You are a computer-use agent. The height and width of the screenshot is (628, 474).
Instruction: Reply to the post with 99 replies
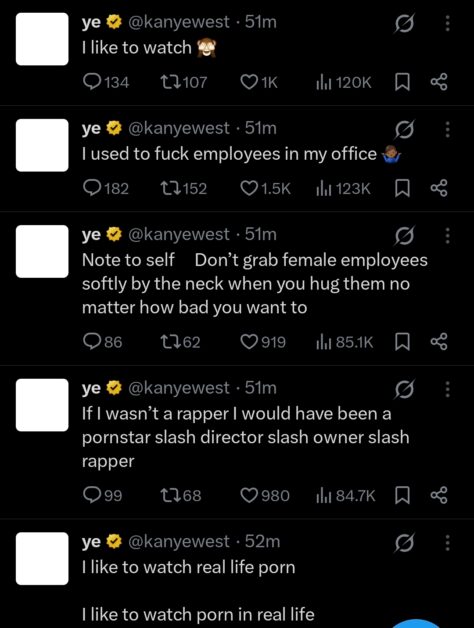pyautogui.click(x=102, y=495)
